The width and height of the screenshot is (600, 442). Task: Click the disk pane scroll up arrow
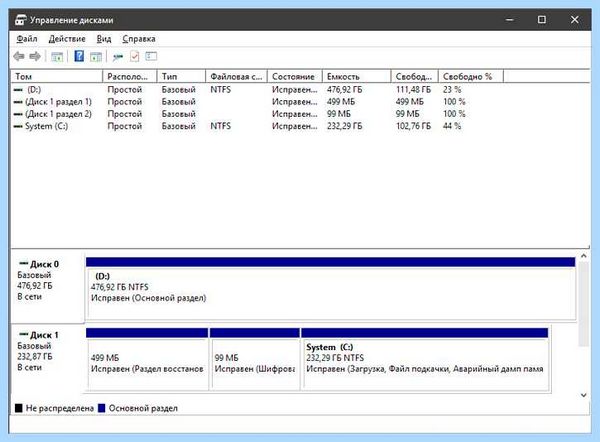click(584, 256)
